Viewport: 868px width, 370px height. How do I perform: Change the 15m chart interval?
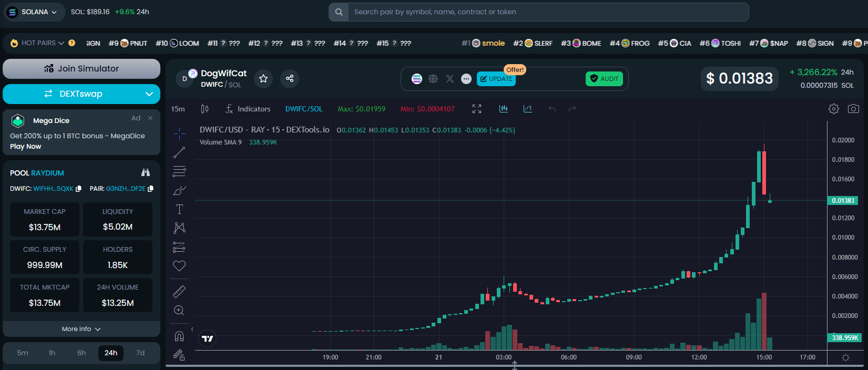(178, 109)
